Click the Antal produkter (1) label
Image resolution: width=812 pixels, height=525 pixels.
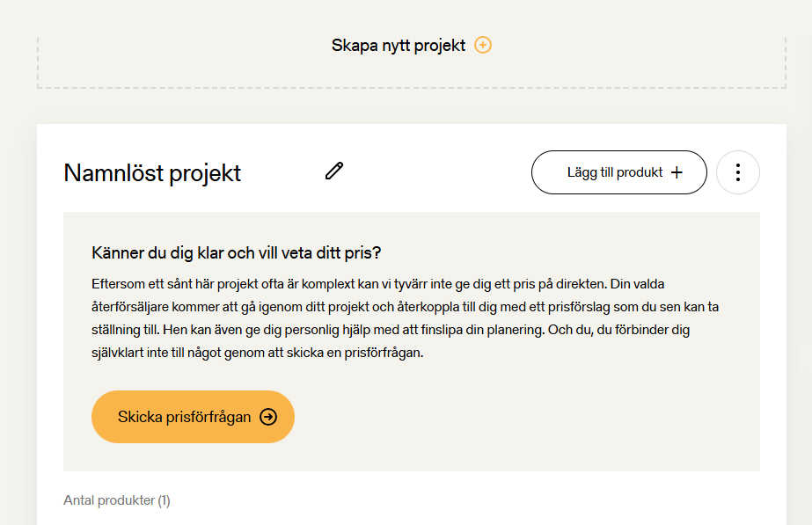(116, 500)
